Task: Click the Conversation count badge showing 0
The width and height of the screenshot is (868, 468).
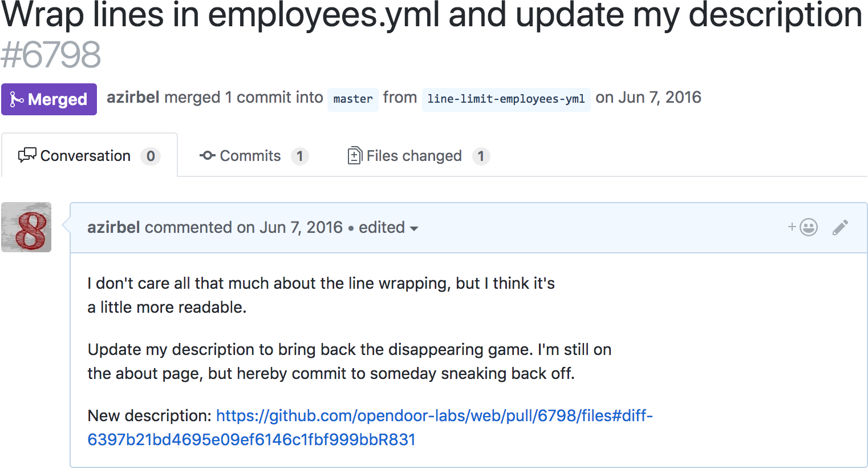Action: point(151,156)
